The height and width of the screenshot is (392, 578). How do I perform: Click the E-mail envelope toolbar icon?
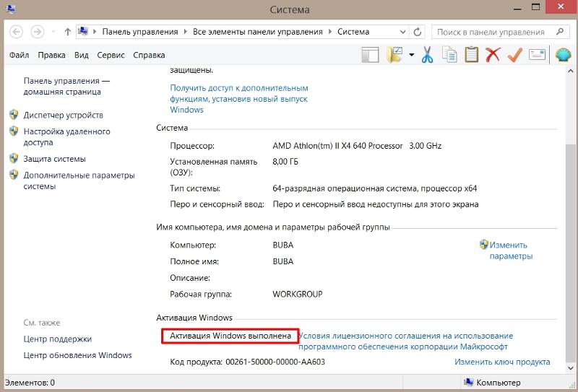(537, 55)
